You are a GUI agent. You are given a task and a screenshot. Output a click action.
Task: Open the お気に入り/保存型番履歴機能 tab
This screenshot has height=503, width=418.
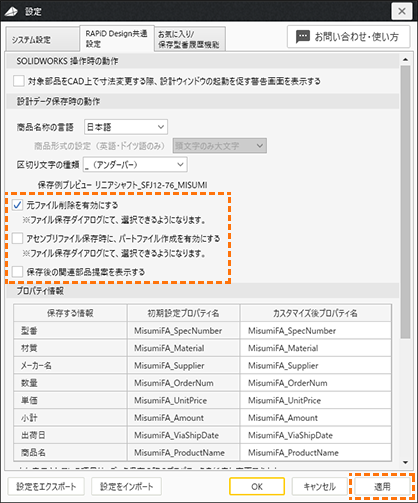(189, 39)
